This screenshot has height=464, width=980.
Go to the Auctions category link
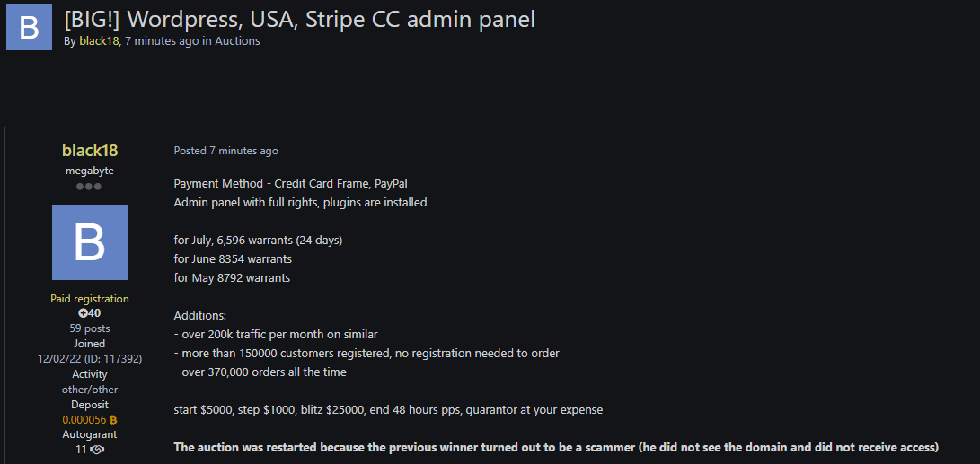tap(237, 41)
